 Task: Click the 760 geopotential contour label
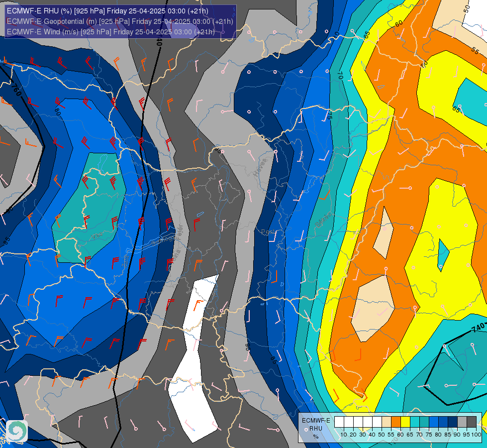coord(16,89)
